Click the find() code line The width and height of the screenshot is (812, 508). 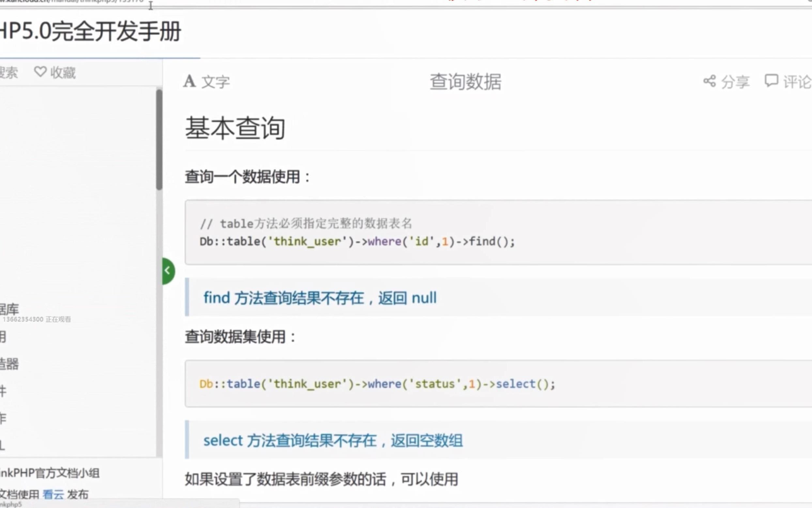point(357,242)
